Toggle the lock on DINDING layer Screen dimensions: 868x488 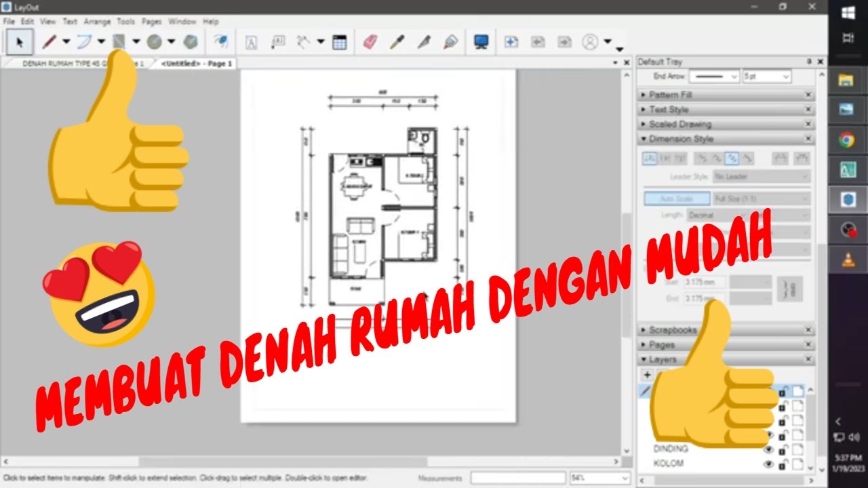(x=783, y=449)
